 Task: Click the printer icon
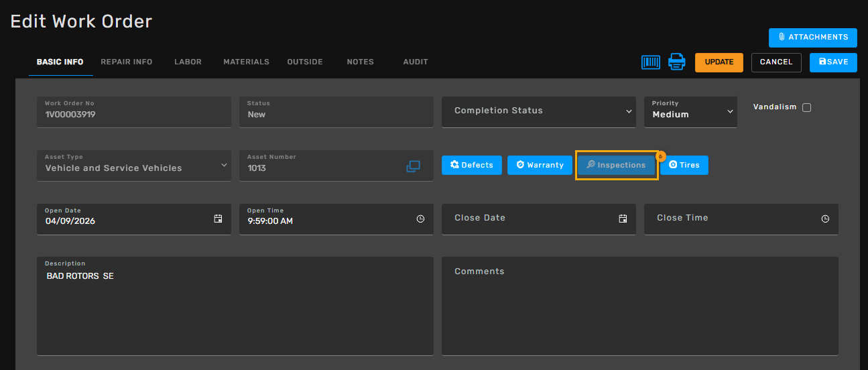click(677, 62)
